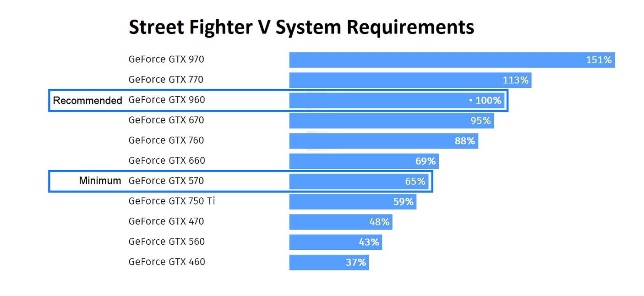Click the 65% minimum bar
The image size is (644, 296).
point(359,181)
